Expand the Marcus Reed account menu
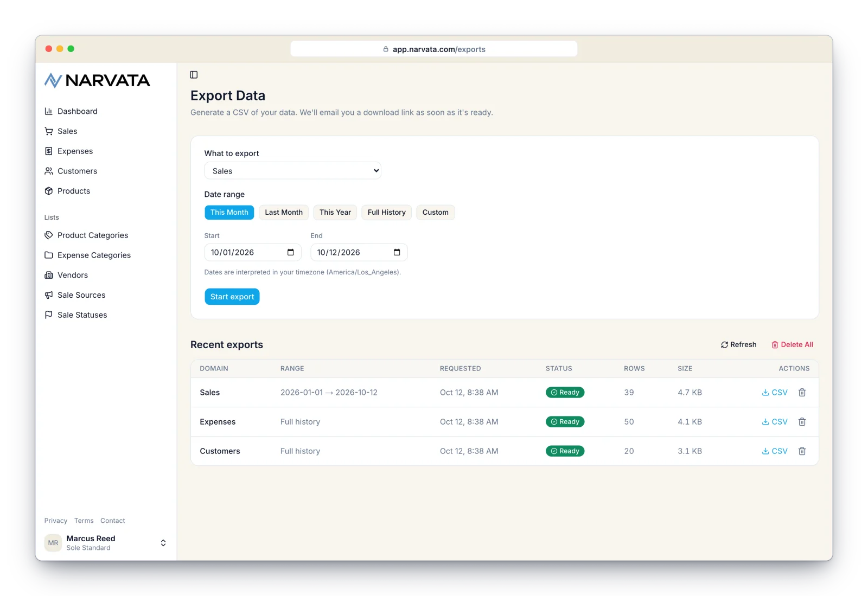 [x=163, y=543]
